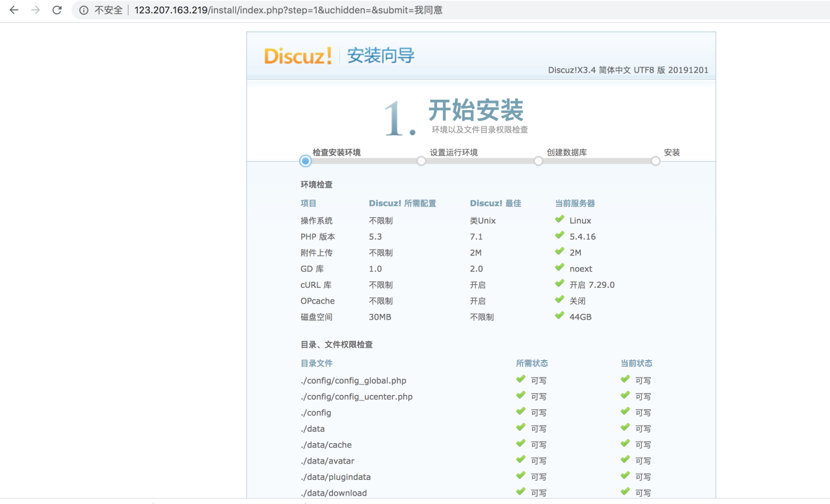The width and height of the screenshot is (830, 504).
Task: Click the green check beside 44GB
Action: point(559,316)
